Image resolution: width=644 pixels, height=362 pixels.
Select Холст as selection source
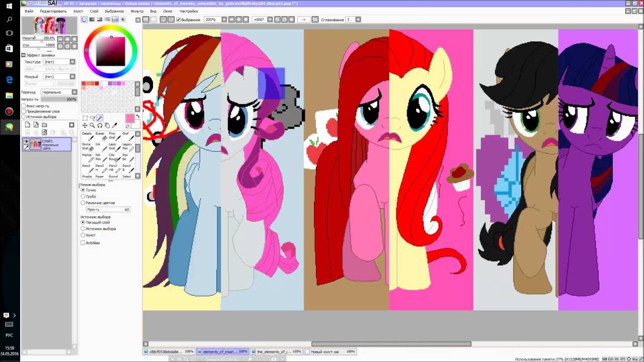(83, 235)
